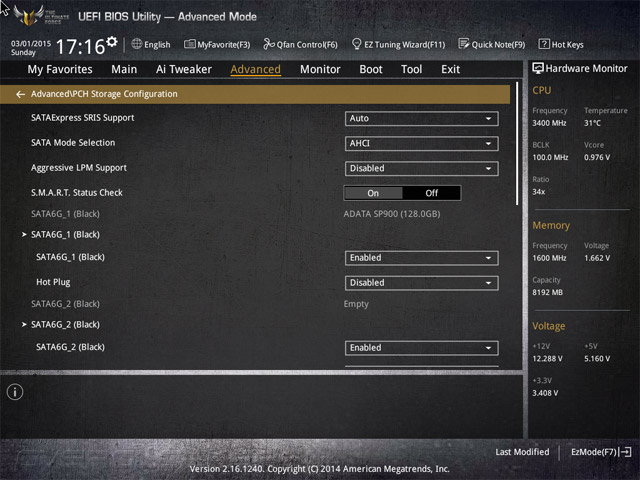Open the Exit tab

[x=450, y=69]
